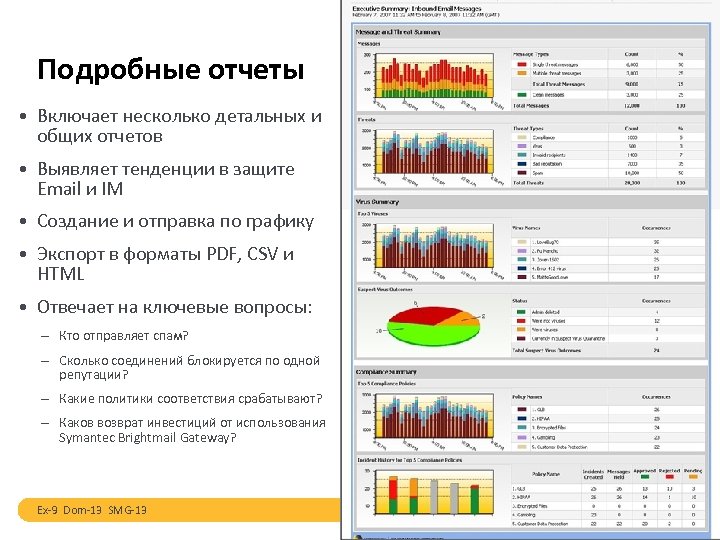
Task: Open the Messages stacked bar chart
Action: point(434,76)
